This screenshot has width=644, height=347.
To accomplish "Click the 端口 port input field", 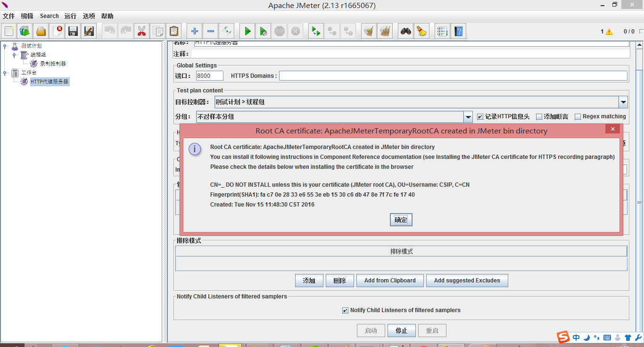I will [210, 75].
